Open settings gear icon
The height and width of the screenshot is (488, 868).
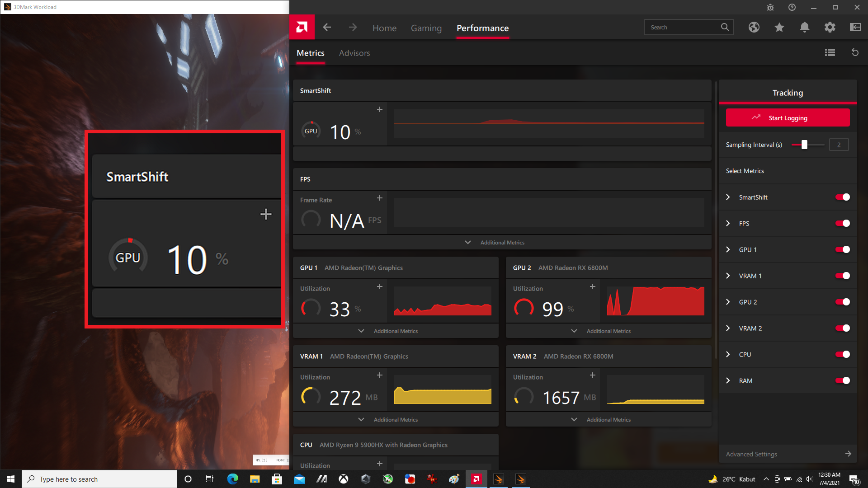[x=830, y=28]
